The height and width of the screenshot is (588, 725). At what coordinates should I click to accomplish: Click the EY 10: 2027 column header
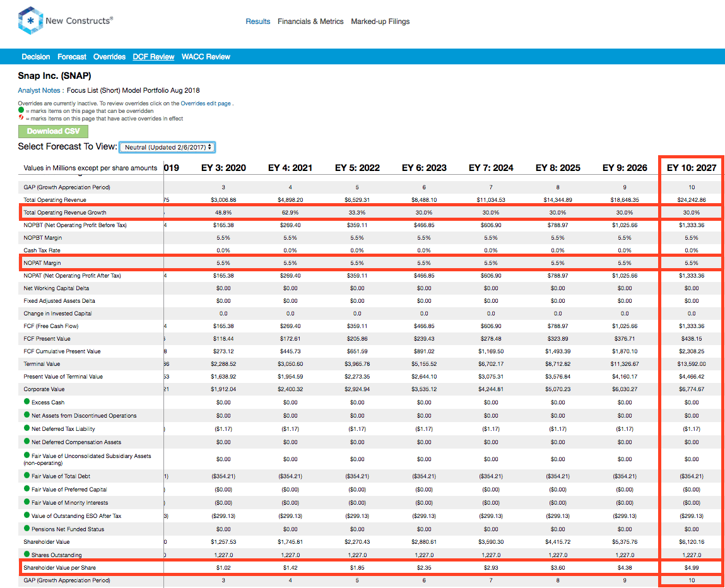click(x=692, y=168)
